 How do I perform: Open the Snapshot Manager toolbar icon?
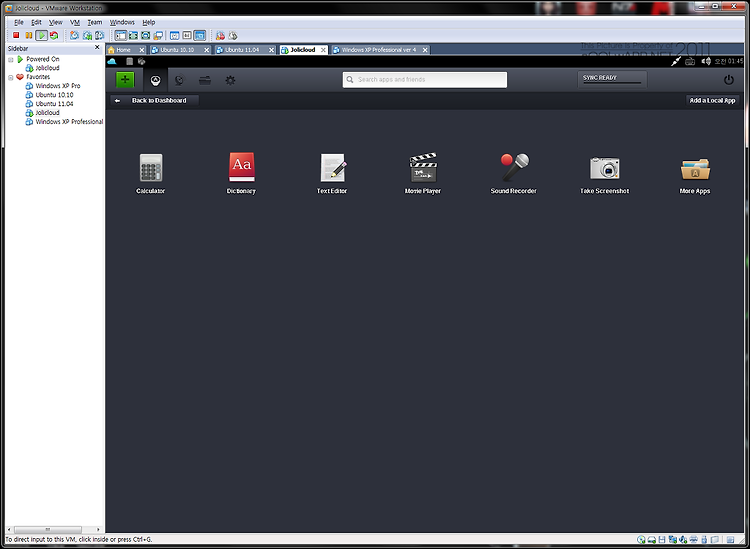[99, 35]
